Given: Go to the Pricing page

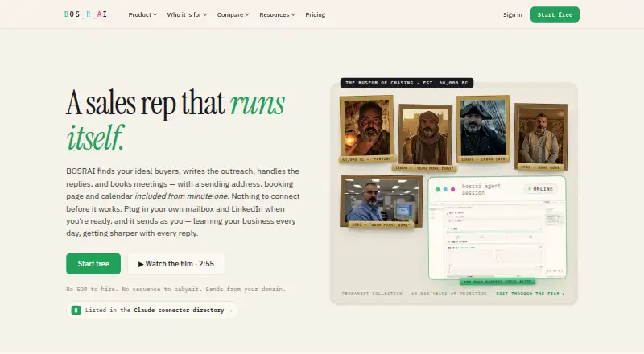Looking at the screenshot, I should click(315, 14).
